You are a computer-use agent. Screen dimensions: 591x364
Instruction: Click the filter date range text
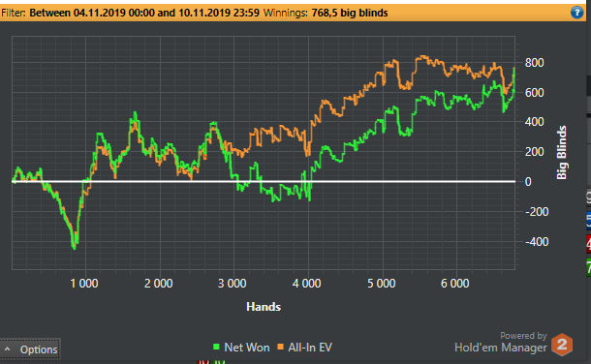click(x=144, y=13)
